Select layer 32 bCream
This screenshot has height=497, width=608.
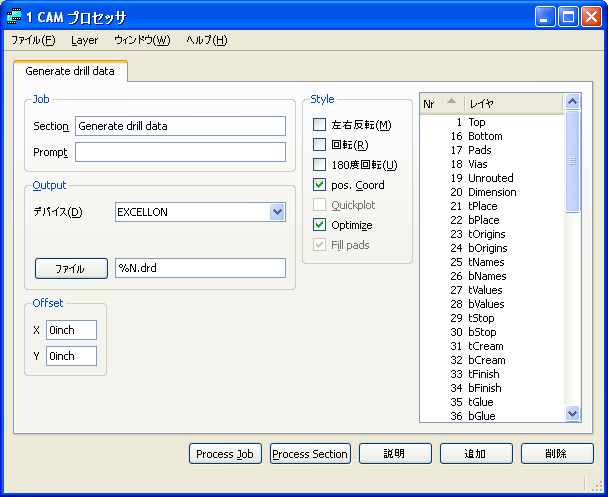click(492, 360)
